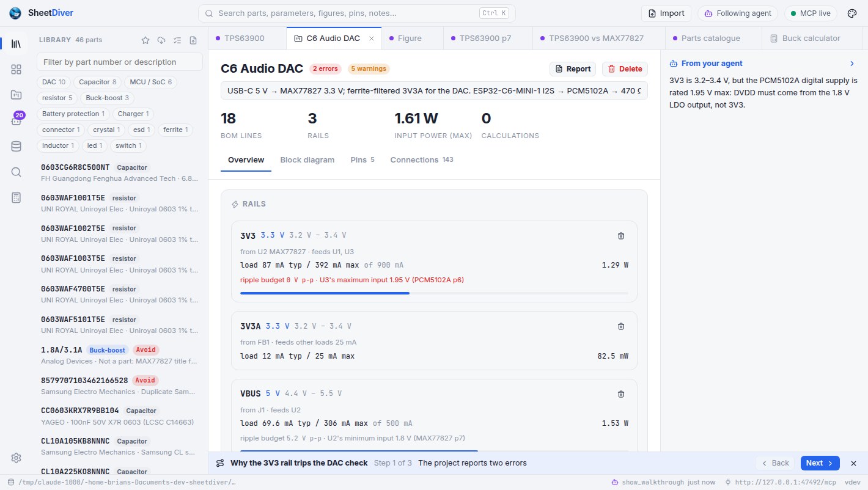This screenshot has height=490, width=868.
Task: Close the C6 Audio DAC tab
Action: tap(372, 38)
